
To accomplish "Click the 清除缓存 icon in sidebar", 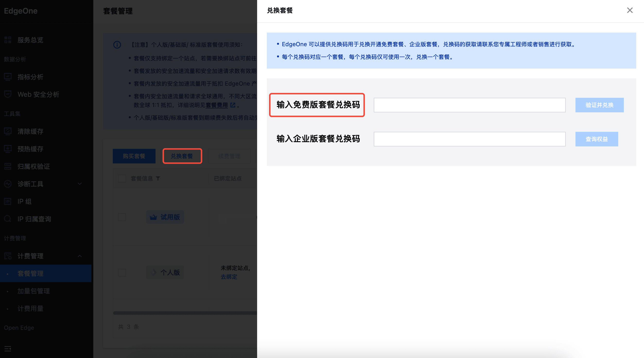I will click(x=8, y=131).
